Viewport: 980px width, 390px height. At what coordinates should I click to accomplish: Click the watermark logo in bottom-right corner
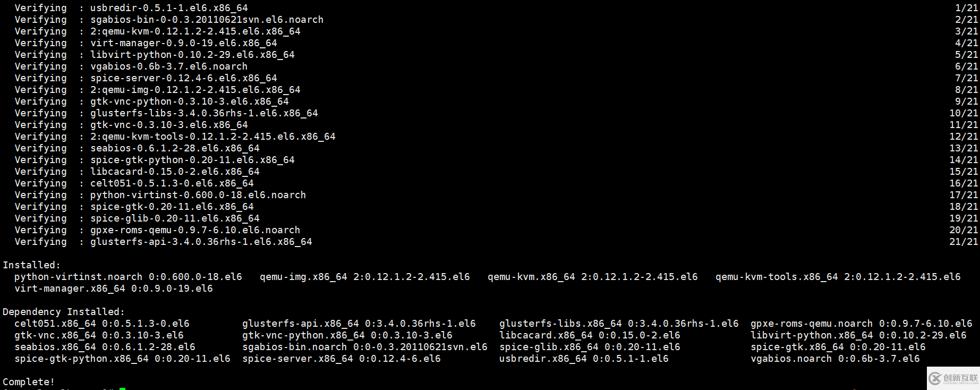click(x=953, y=378)
